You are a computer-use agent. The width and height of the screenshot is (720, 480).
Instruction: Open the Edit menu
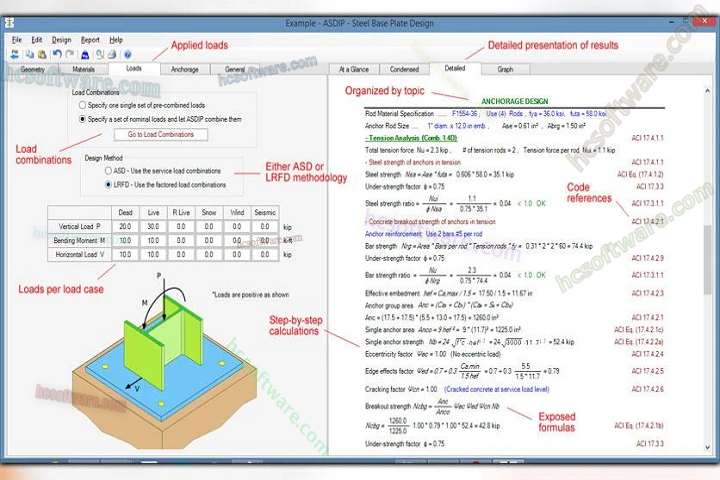click(x=37, y=40)
